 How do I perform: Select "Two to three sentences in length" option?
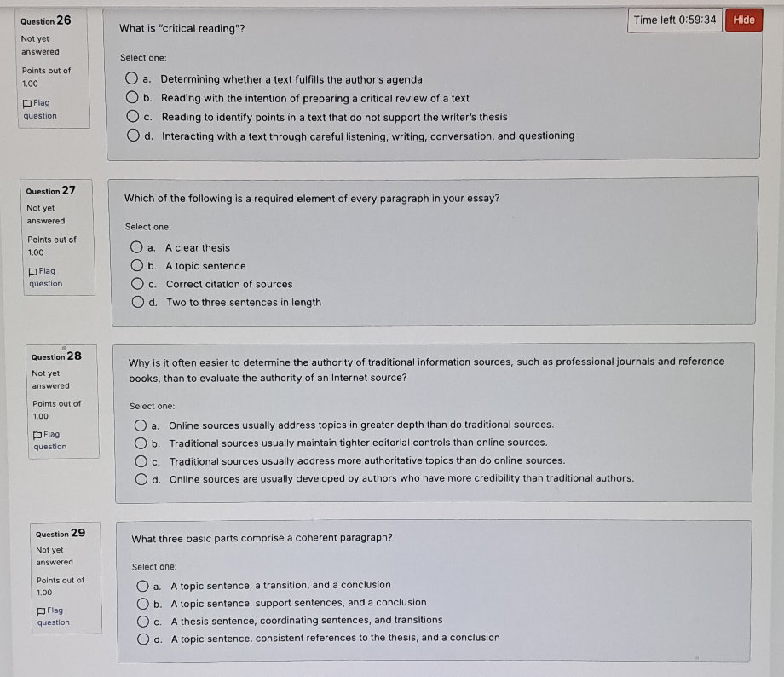(137, 301)
